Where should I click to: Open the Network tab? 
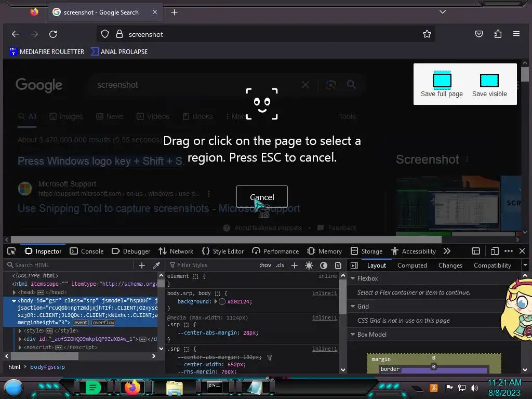point(176,251)
